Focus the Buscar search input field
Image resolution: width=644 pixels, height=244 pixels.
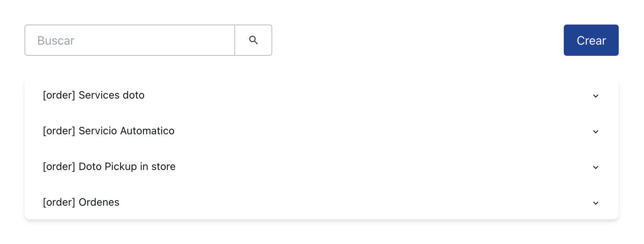coord(130,40)
